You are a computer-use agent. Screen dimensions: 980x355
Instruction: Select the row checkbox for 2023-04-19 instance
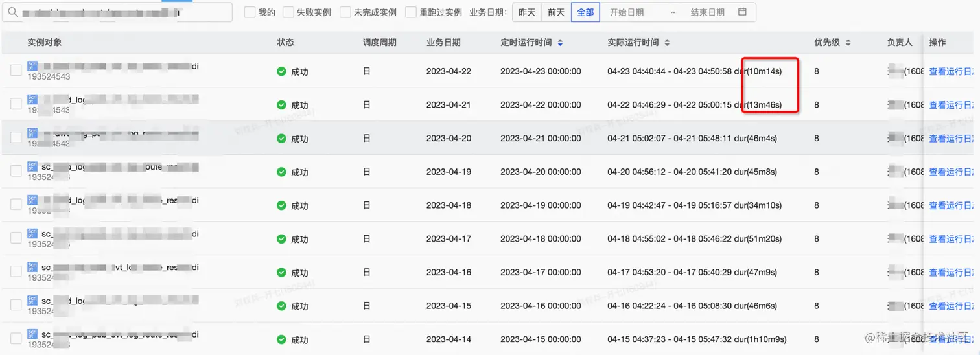pyautogui.click(x=16, y=171)
